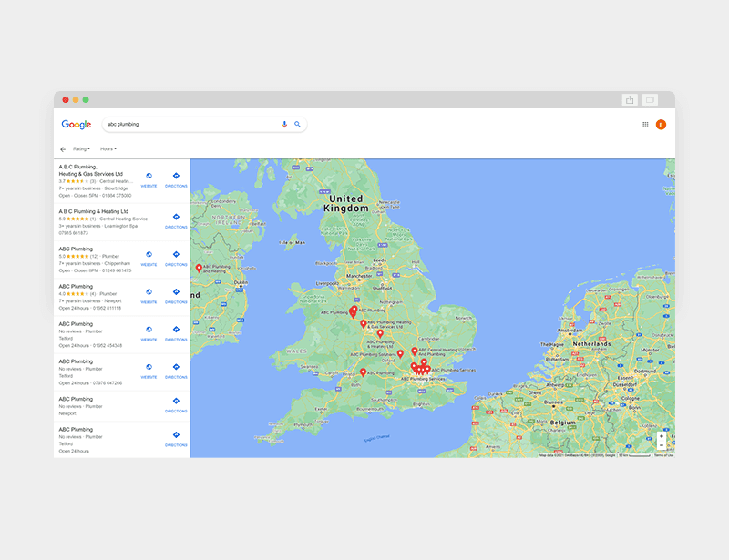Image resolution: width=729 pixels, height=560 pixels.
Task: Expand the Hours filter dropdown
Action: 108,148
